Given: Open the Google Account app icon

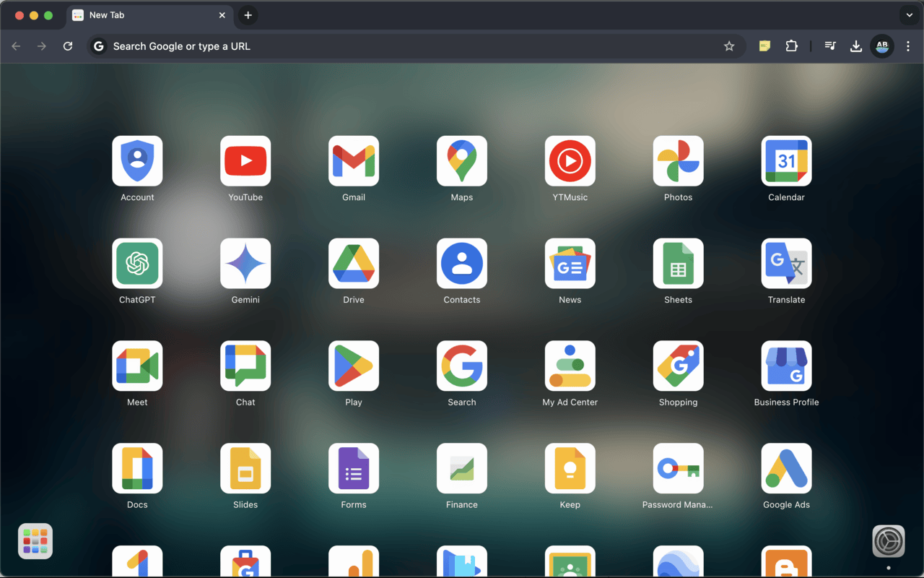Looking at the screenshot, I should click(137, 161).
